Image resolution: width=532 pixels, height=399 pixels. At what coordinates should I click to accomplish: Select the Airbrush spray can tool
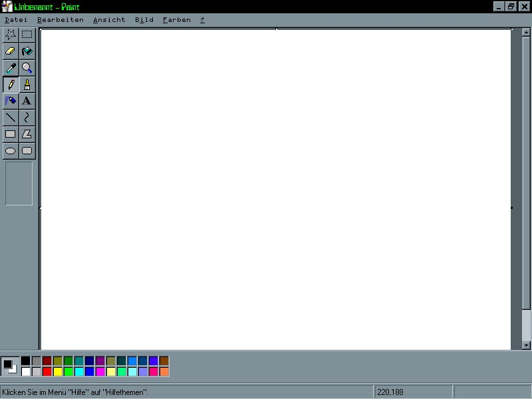click(x=11, y=101)
